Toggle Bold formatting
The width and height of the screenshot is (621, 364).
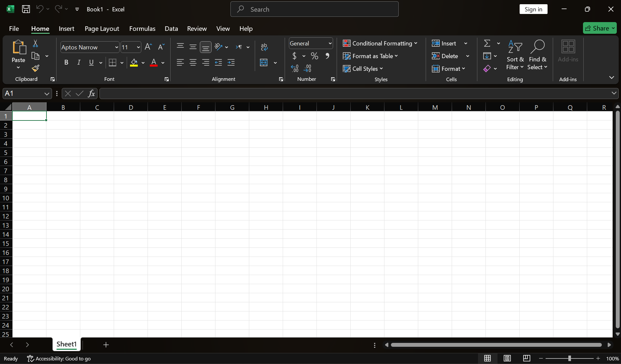(x=66, y=62)
